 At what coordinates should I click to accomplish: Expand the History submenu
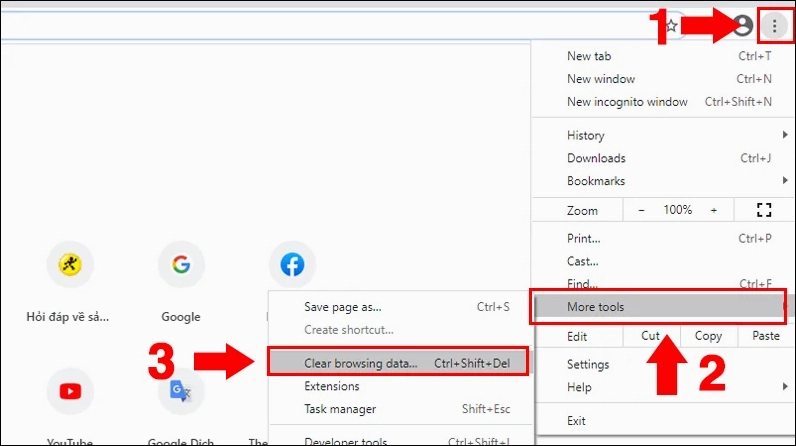(x=663, y=135)
